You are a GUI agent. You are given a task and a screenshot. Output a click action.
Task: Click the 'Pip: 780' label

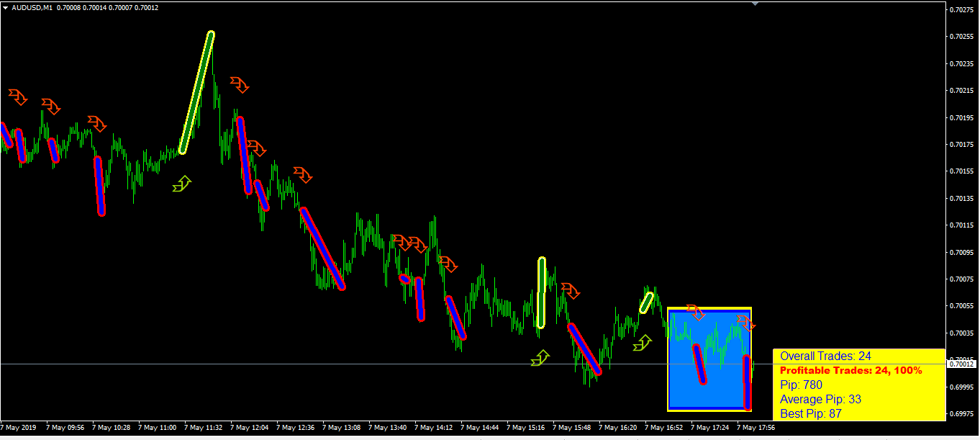point(801,385)
